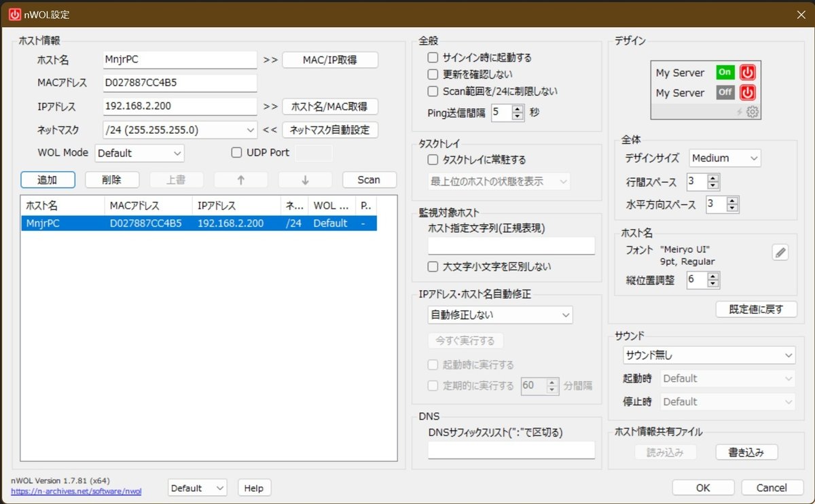Select the MnjrPC row in host list
The image size is (815, 504).
pos(199,223)
